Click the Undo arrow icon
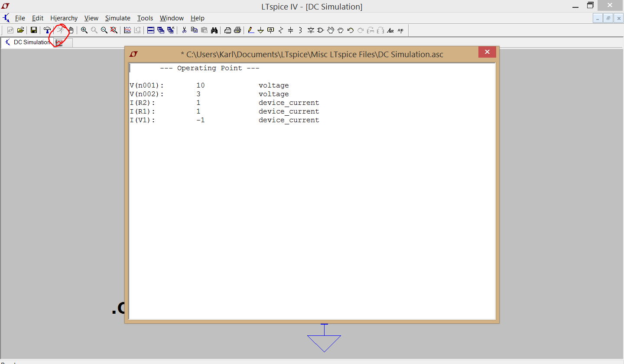The height and width of the screenshot is (364, 624). [351, 30]
